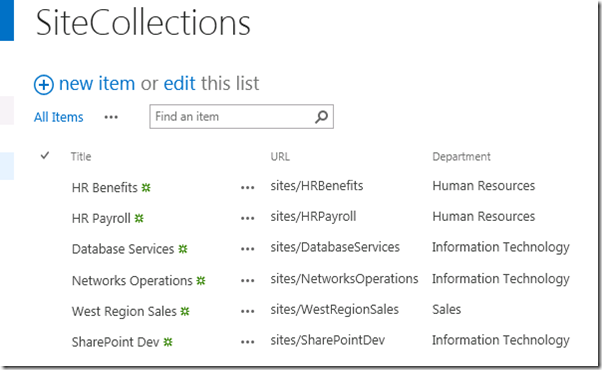602x370 pixels.
Task: Click the magnifier search icon in Find box
Action: (321, 116)
